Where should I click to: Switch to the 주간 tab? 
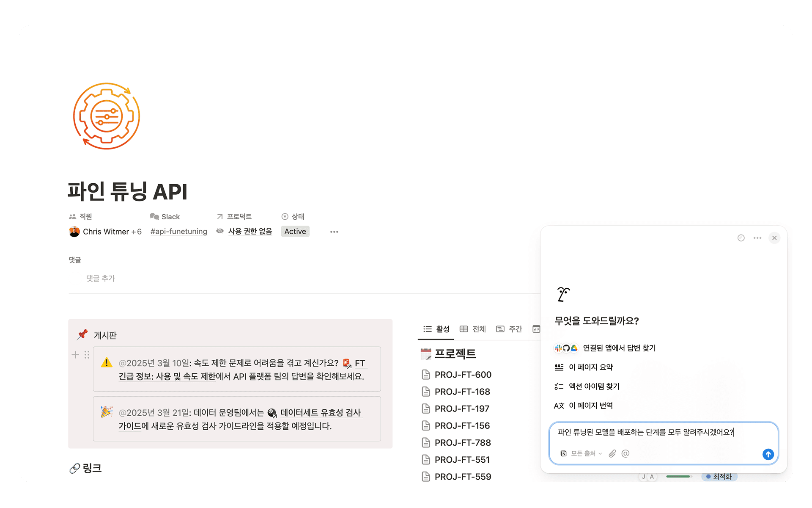[510, 329]
